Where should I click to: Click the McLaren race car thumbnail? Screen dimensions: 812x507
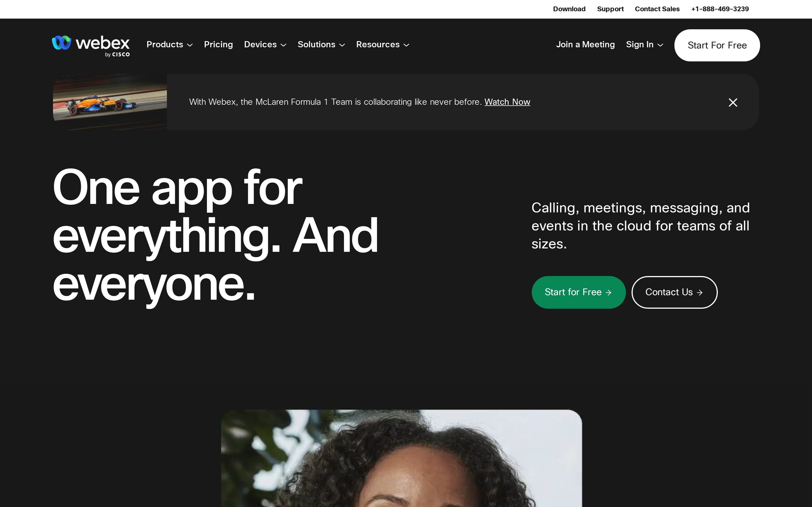pos(110,102)
